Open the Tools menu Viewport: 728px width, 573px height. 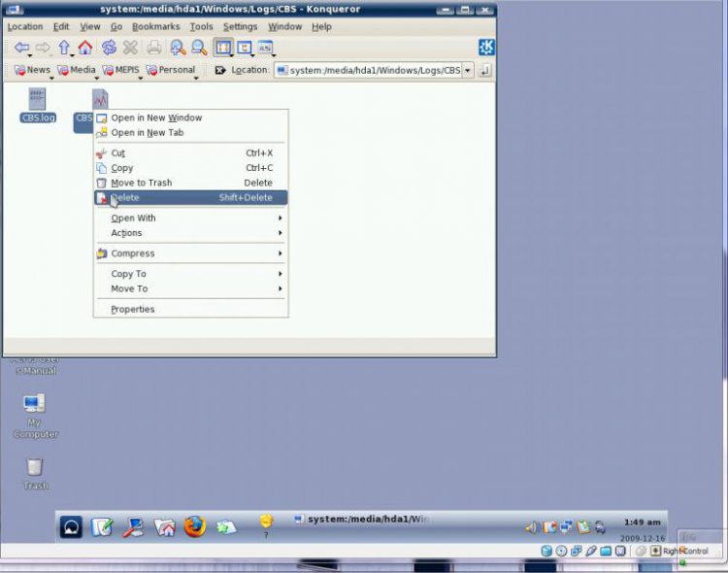[x=201, y=27]
